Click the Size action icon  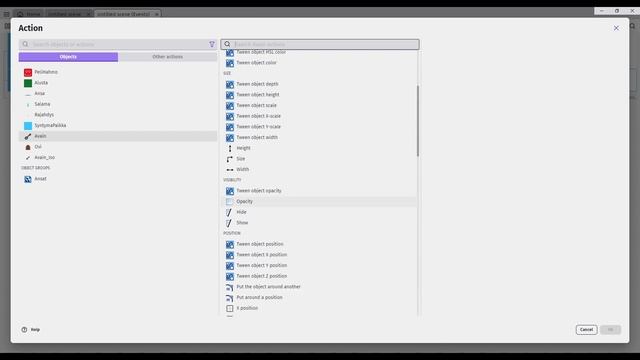pyautogui.click(x=230, y=159)
